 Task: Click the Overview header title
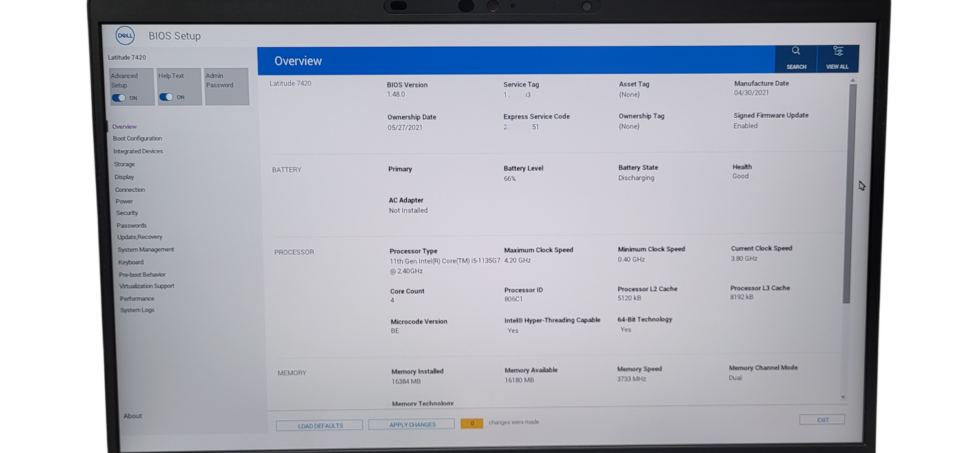(298, 61)
